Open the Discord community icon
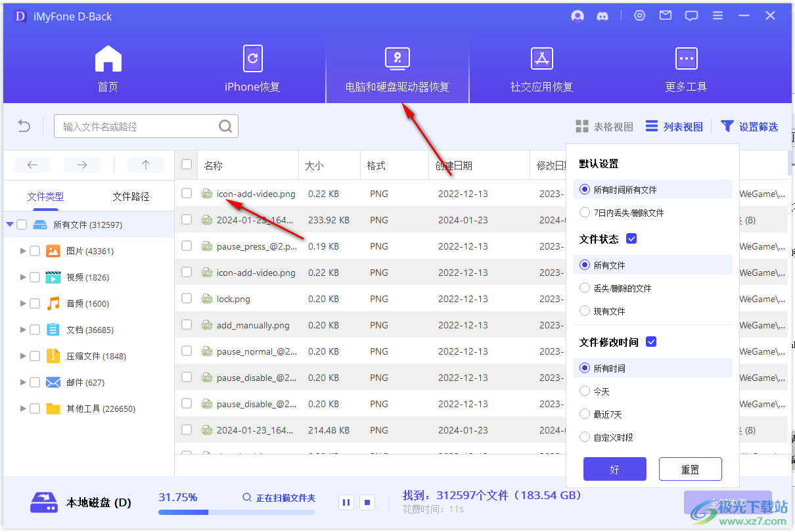Viewport: 795px width, 532px height. tap(602, 16)
